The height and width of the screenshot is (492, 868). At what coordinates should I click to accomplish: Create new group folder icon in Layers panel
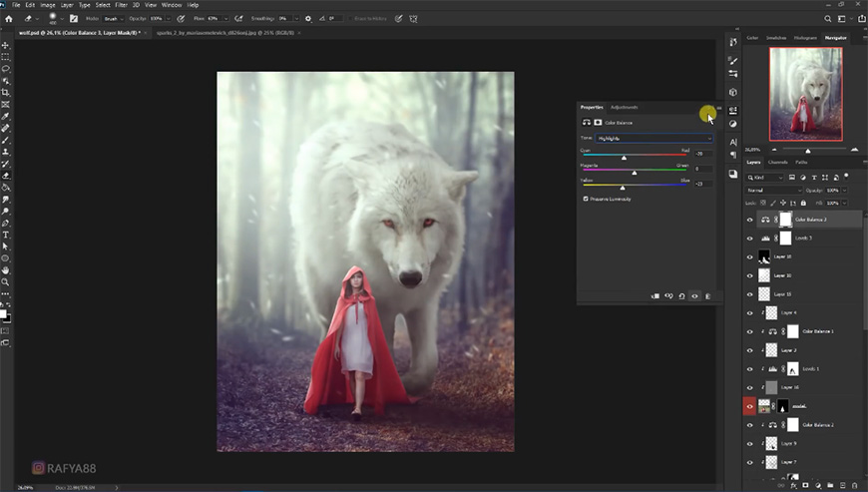(830, 485)
